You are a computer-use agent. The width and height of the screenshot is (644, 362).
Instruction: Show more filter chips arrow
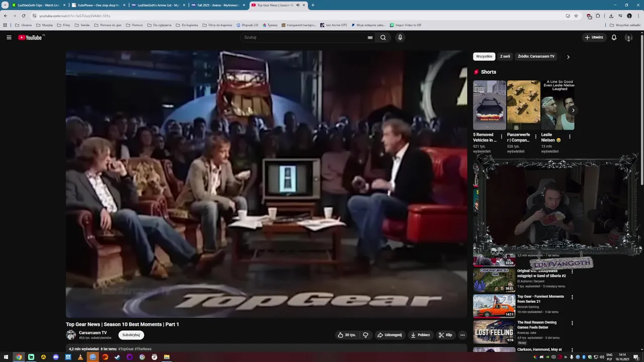click(568, 57)
